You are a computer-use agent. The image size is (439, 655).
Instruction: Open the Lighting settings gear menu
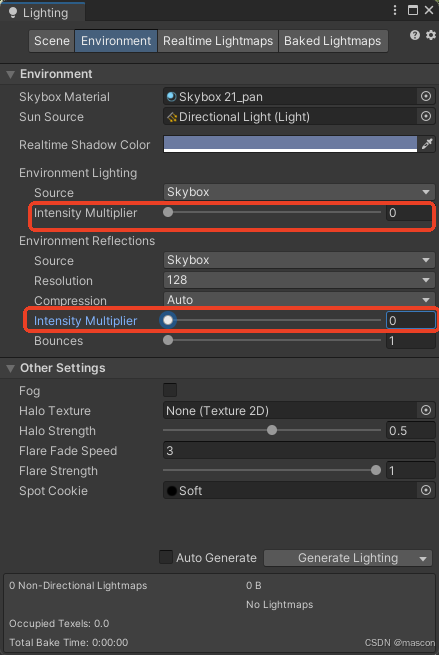tap(431, 35)
